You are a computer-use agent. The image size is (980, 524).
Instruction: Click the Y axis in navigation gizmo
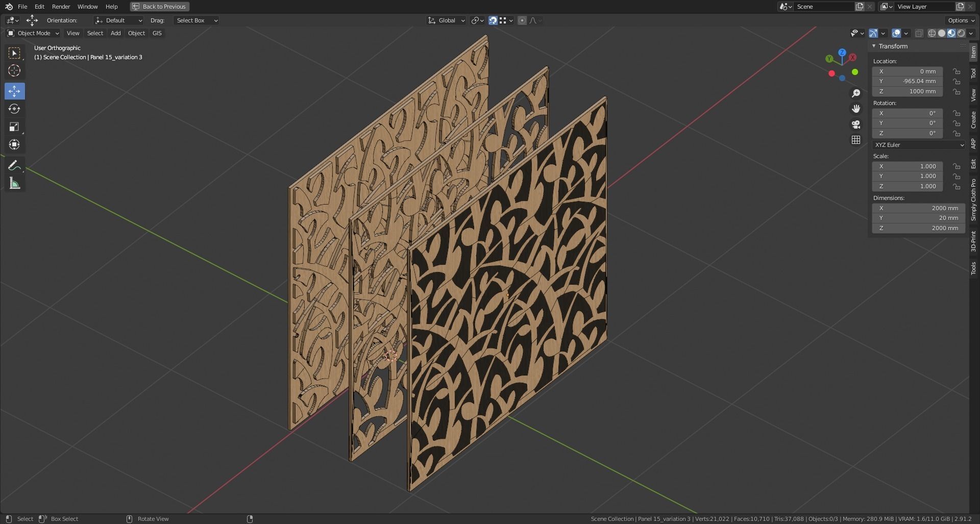tap(829, 59)
